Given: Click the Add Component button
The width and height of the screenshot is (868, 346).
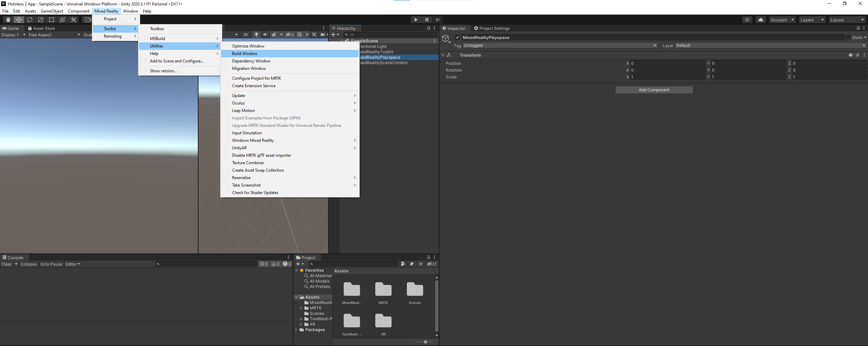Looking at the screenshot, I should pyautogui.click(x=654, y=90).
